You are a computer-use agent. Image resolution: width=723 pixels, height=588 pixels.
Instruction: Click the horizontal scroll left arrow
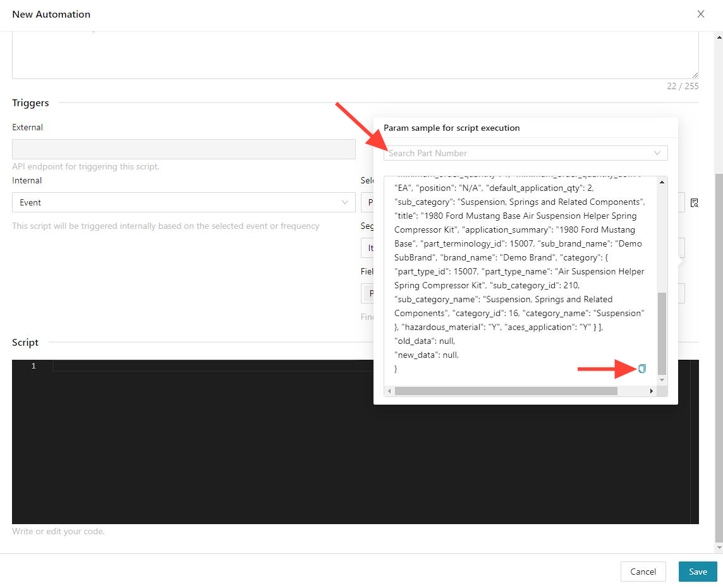click(x=390, y=391)
